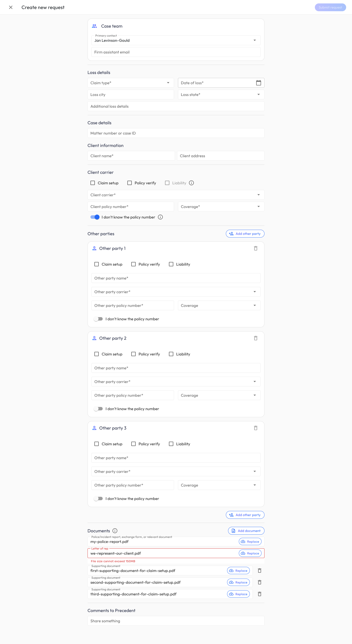Open the Primary contact dropdown
This screenshot has width=352, height=644.
176,40
